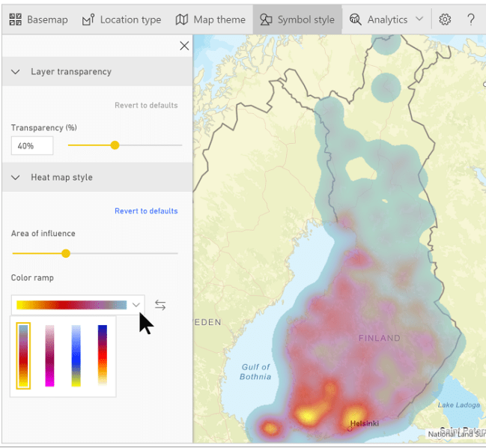Click the Transparency slider handle

coord(115,145)
